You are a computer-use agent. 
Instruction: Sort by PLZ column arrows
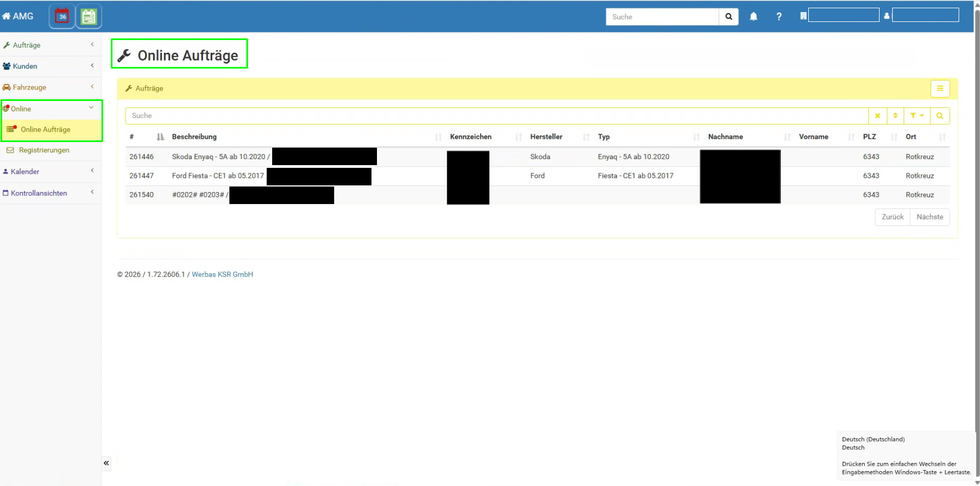(x=894, y=137)
